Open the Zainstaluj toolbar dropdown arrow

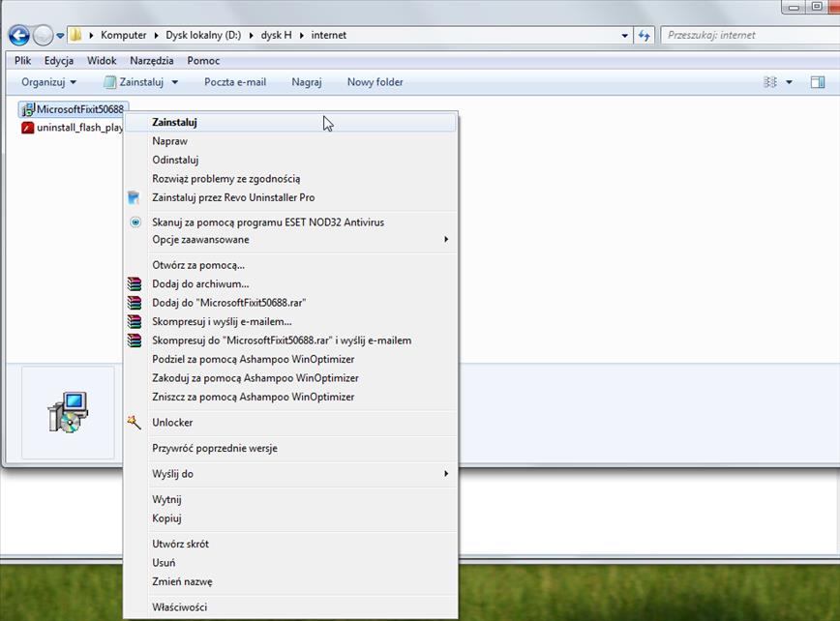pyautogui.click(x=174, y=82)
